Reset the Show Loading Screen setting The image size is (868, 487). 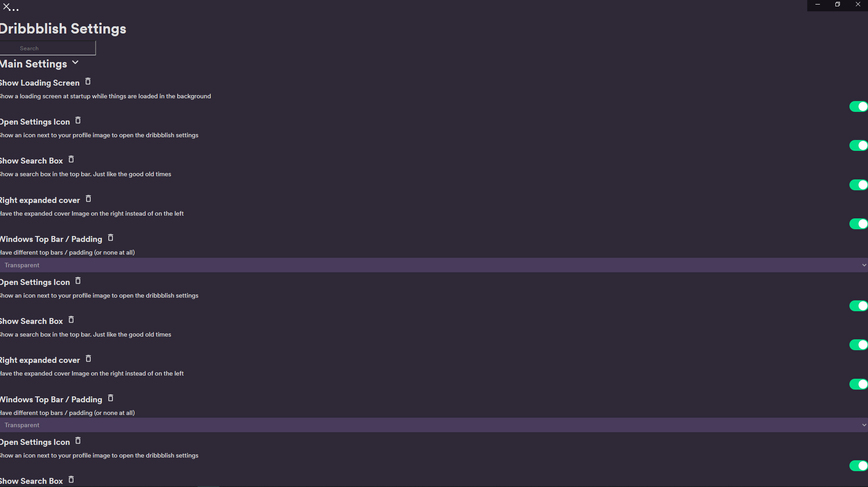click(87, 82)
